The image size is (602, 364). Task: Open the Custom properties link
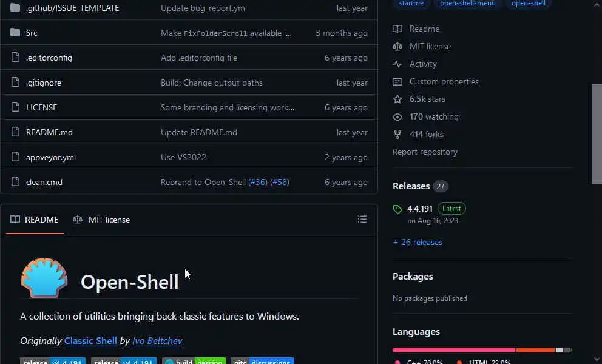pos(444,82)
